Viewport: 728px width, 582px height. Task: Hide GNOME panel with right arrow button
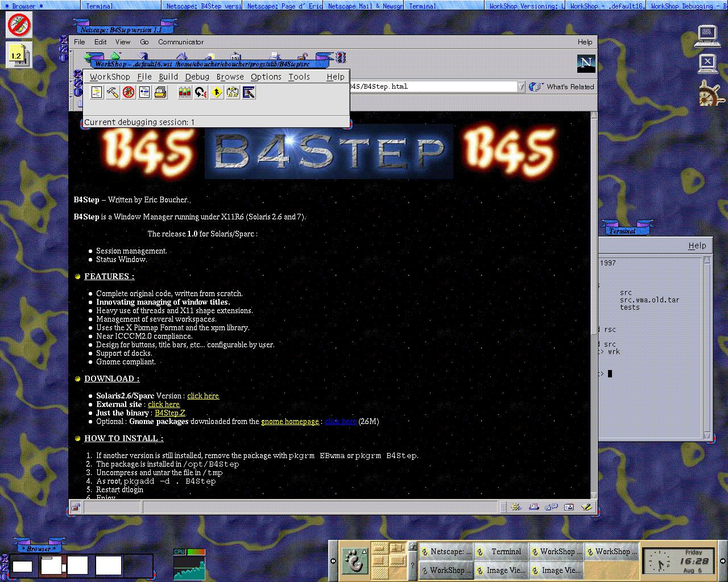pyautogui.click(x=723, y=561)
